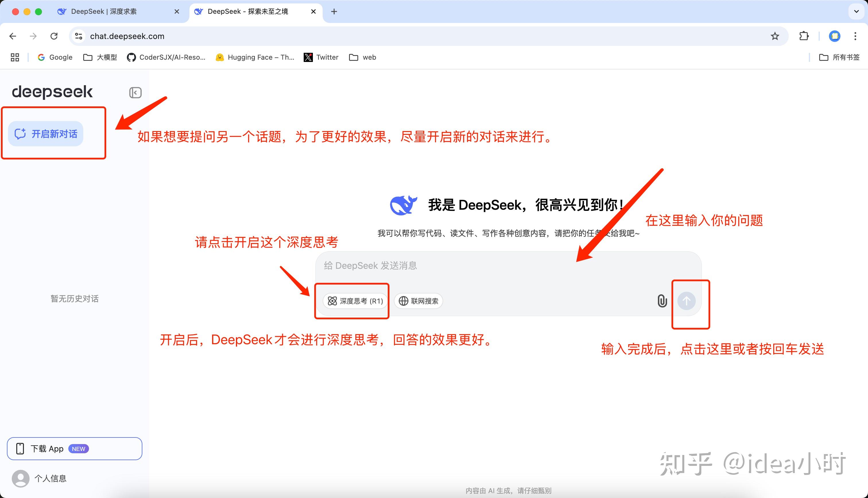Reload the page with refresh icon
This screenshot has height=498, width=868.
(54, 36)
